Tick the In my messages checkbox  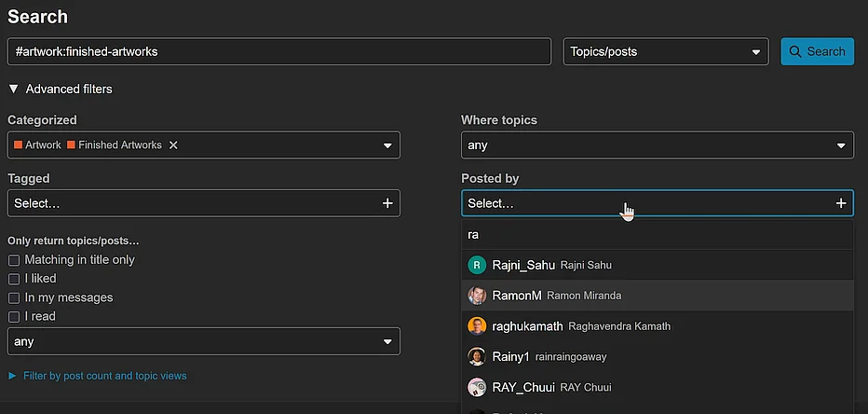[14, 297]
